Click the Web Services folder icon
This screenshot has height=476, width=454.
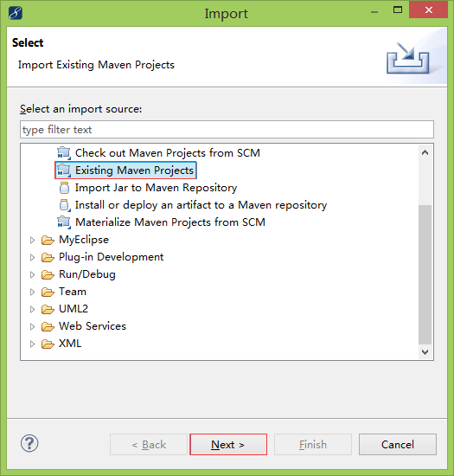coord(48,326)
